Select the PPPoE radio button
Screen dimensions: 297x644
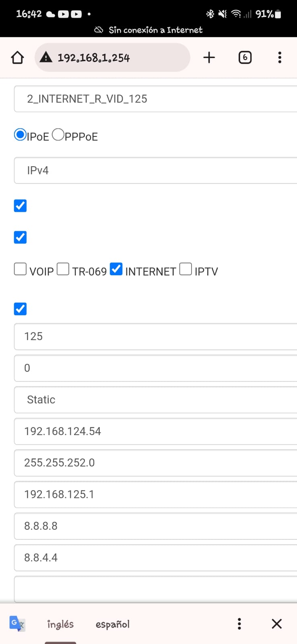58,134
